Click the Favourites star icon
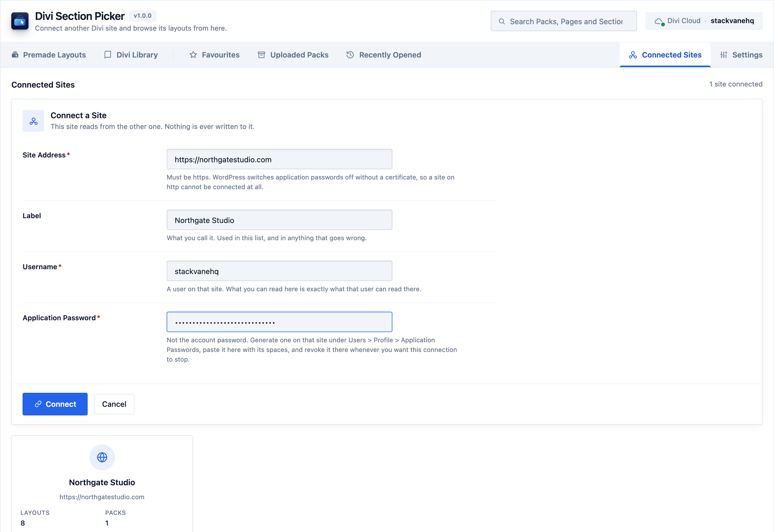This screenshot has height=532, width=774. point(193,55)
